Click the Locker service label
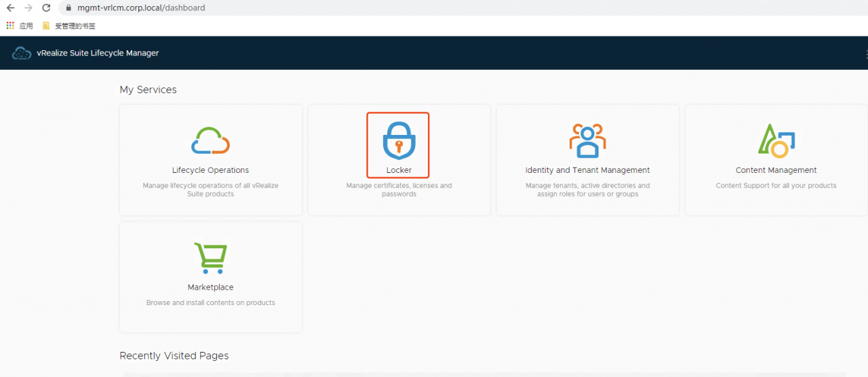This screenshot has width=868, height=377. coord(399,170)
